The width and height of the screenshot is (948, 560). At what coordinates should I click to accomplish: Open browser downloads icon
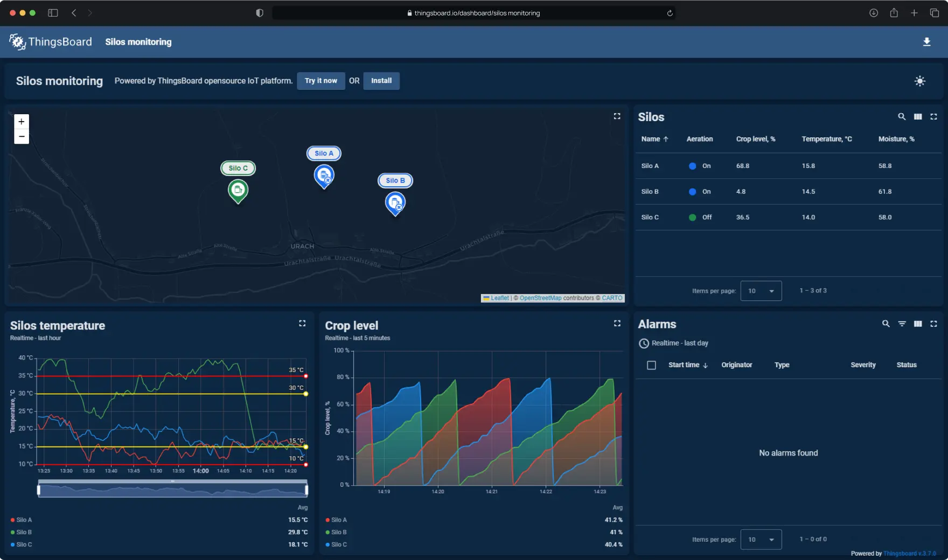874,13
